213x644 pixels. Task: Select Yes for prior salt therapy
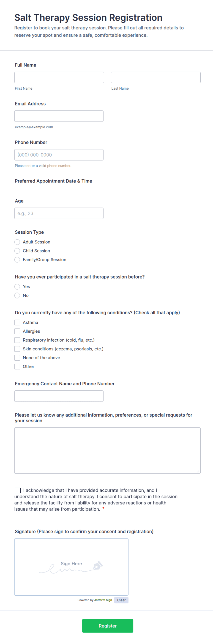tap(17, 287)
